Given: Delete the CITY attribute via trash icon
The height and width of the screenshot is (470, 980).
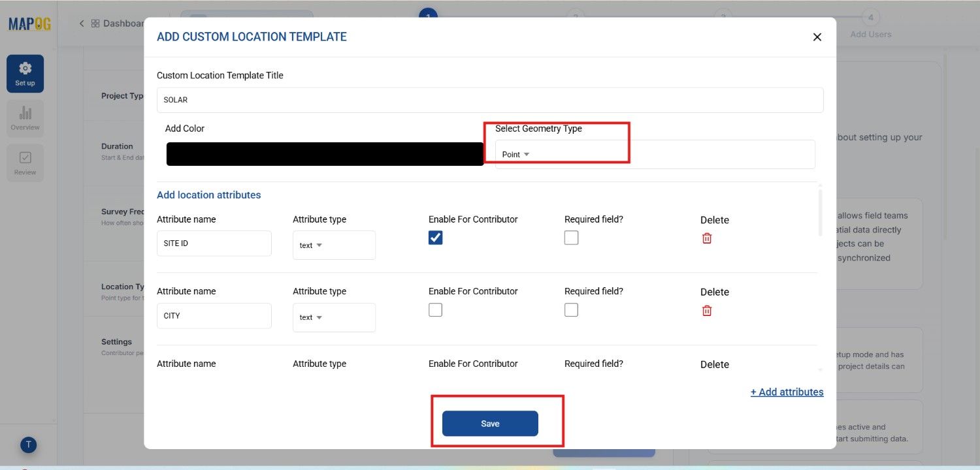Looking at the screenshot, I should click(706, 311).
